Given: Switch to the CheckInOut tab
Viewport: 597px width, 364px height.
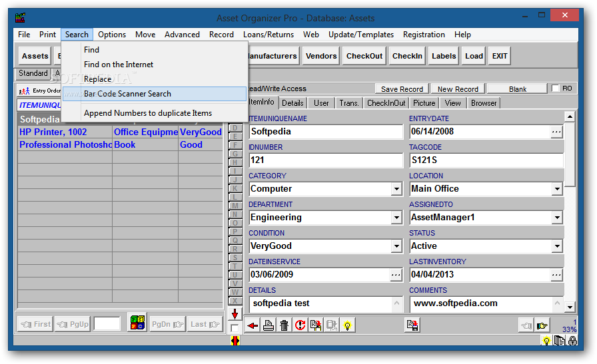Looking at the screenshot, I should pyautogui.click(x=386, y=103).
